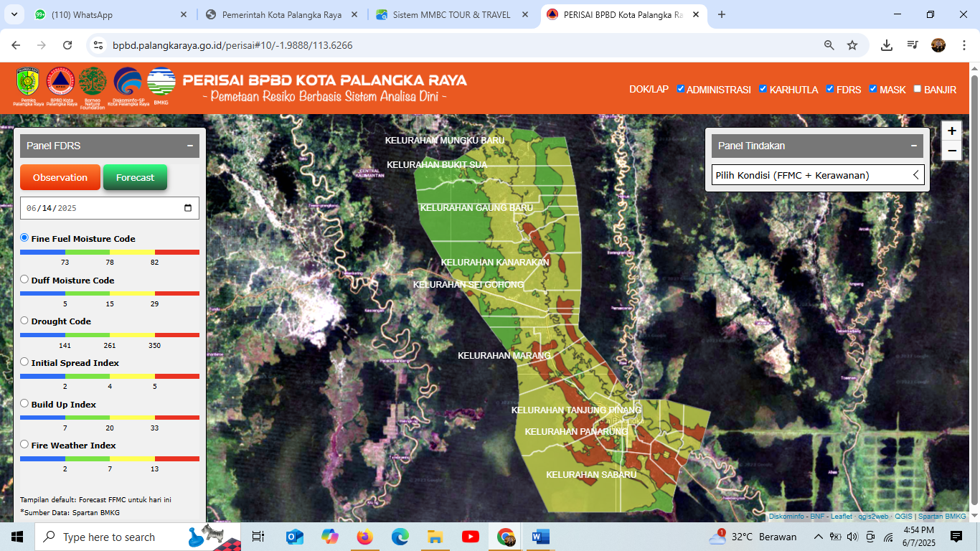Select the Fire Weather Index radio option
Screen dimensions: 980x551
pyautogui.click(x=24, y=445)
